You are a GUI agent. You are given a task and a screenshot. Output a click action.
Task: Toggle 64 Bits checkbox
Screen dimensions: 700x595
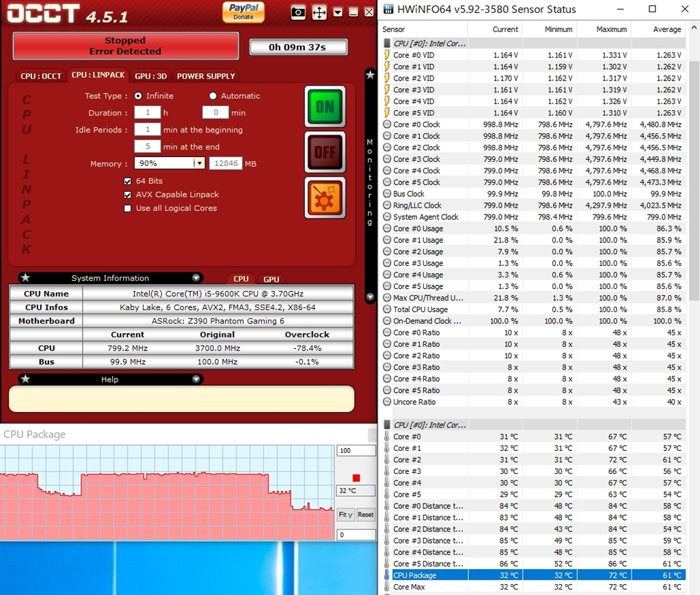128,181
